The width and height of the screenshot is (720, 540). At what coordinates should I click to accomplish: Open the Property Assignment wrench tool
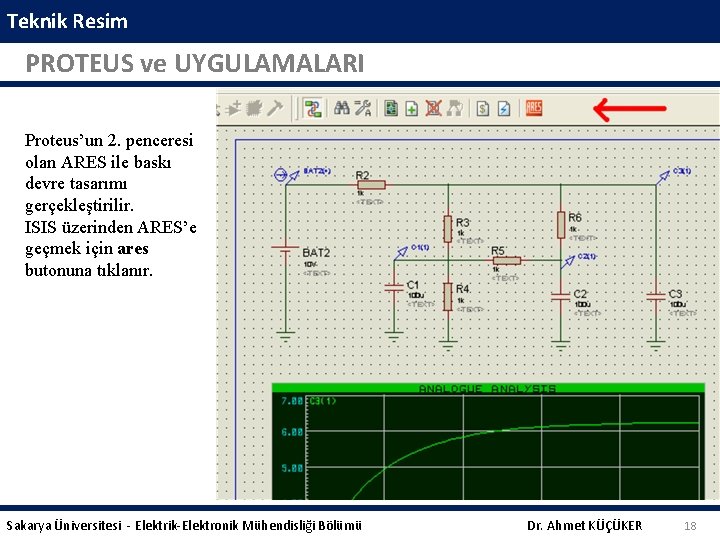[363, 108]
